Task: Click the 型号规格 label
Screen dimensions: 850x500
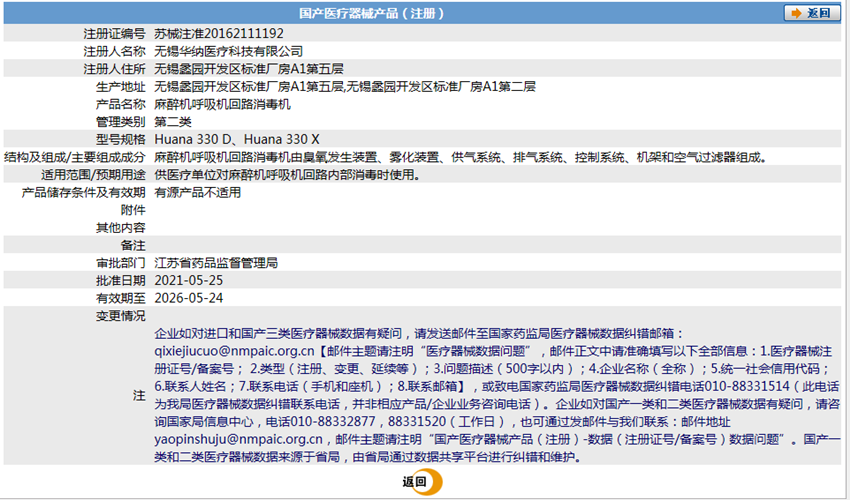Action: point(120,139)
